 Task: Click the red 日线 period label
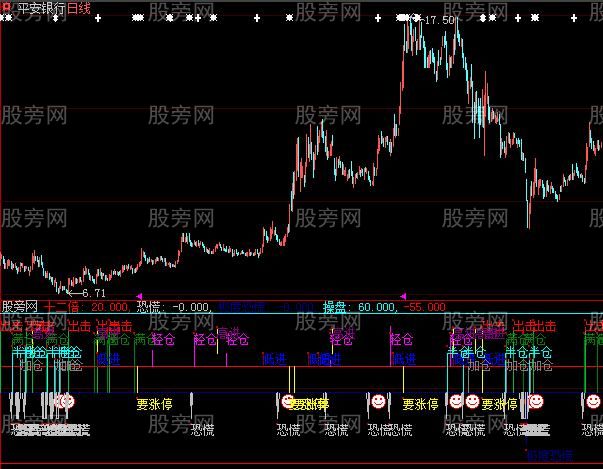pyautogui.click(x=78, y=8)
